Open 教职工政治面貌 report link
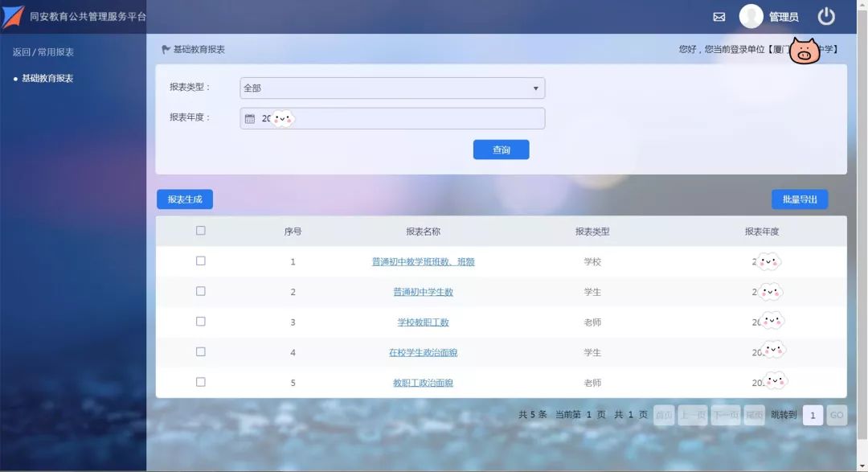Viewport: 868px width, 472px height. pos(423,383)
